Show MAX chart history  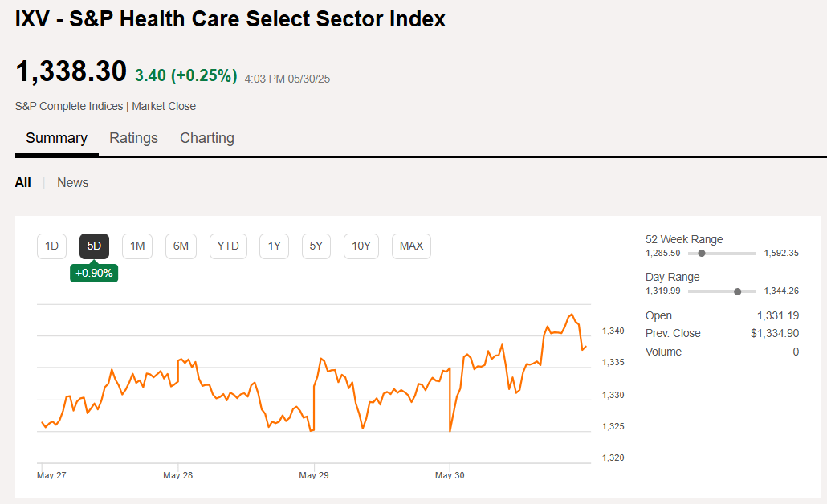(411, 246)
